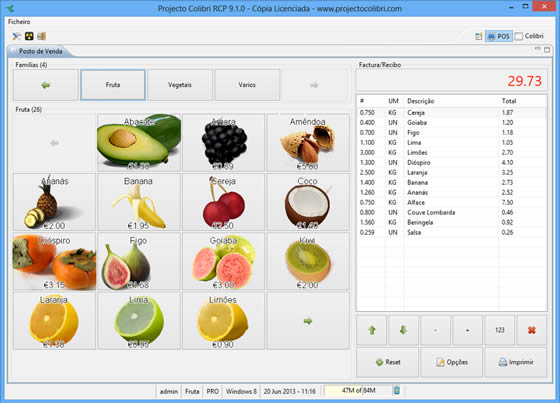Select the Fruta family
The height and width of the screenshot is (403, 560).
(x=113, y=85)
